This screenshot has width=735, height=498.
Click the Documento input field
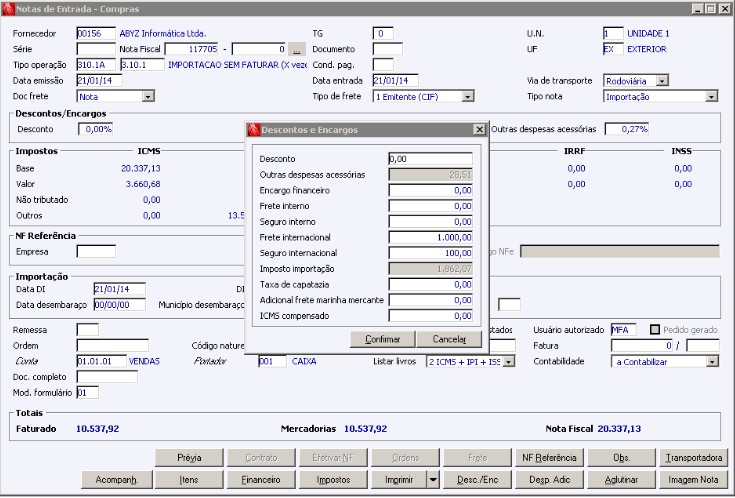(x=388, y=49)
